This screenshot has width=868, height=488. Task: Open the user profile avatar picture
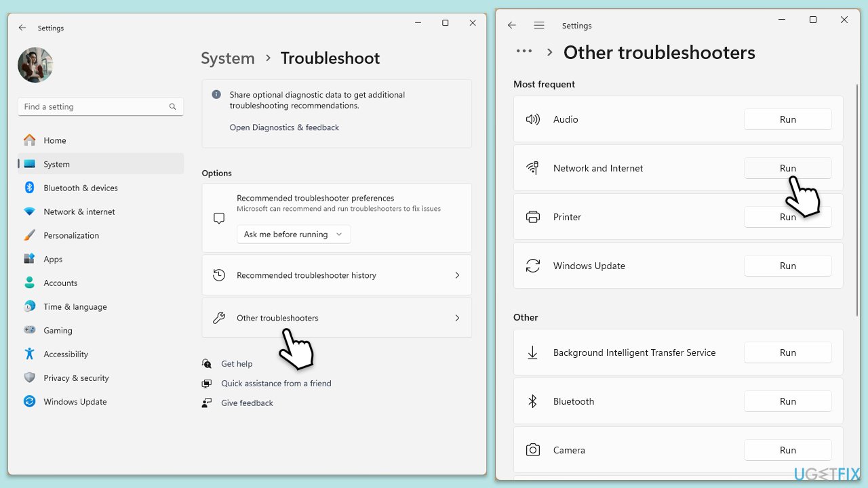pyautogui.click(x=35, y=65)
